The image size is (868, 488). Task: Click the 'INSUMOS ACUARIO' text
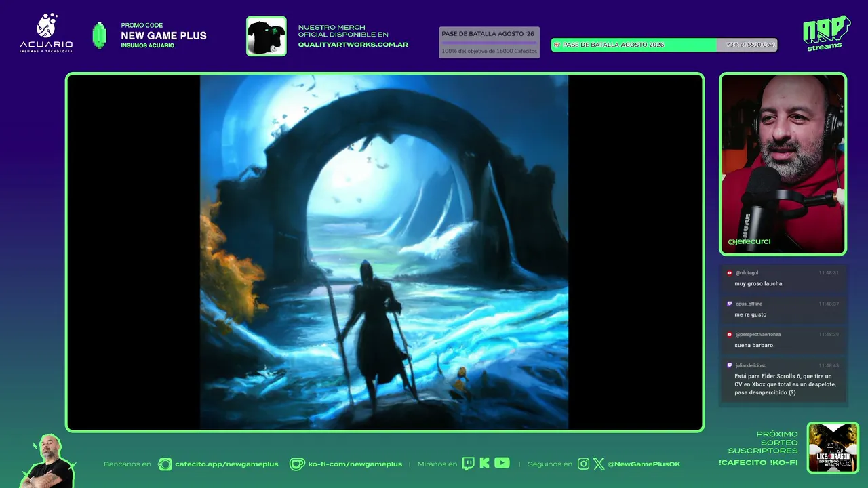coord(147,46)
